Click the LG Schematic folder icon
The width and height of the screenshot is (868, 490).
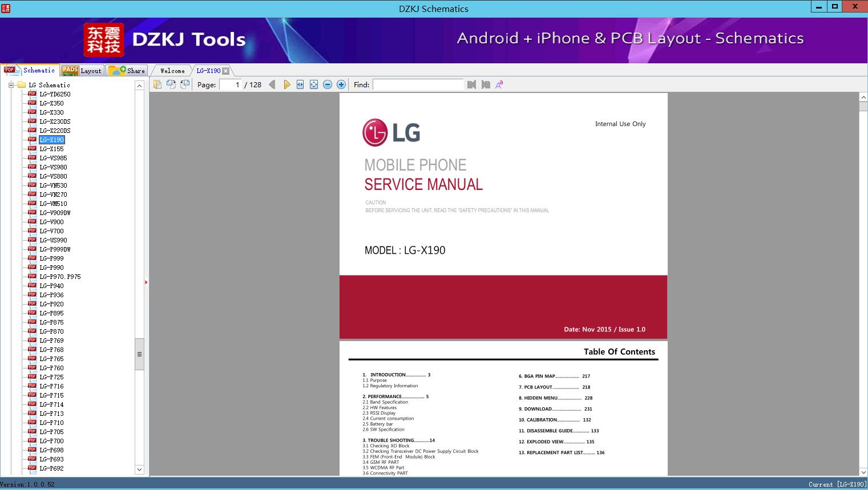(22, 85)
